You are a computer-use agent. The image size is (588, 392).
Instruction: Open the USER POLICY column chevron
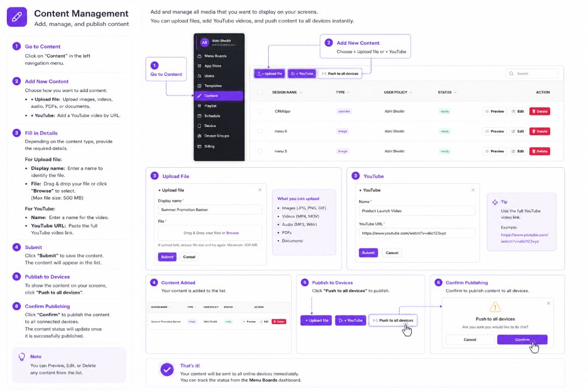pyautogui.click(x=411, y=93)
